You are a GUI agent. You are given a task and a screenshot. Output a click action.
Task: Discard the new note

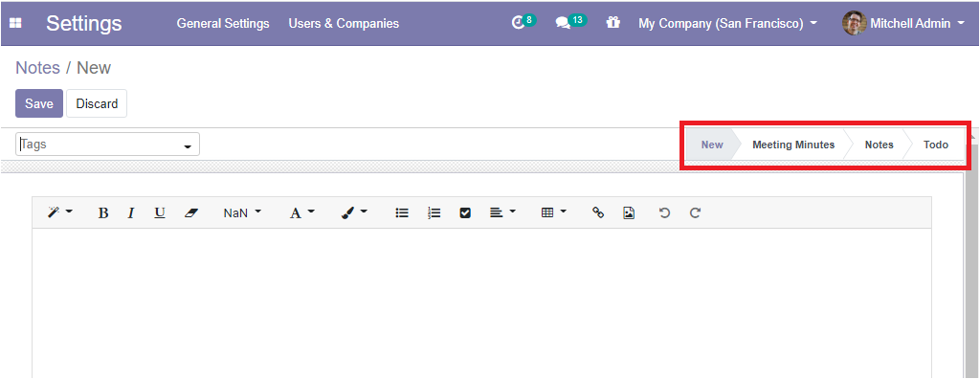[x=97, y=103]
